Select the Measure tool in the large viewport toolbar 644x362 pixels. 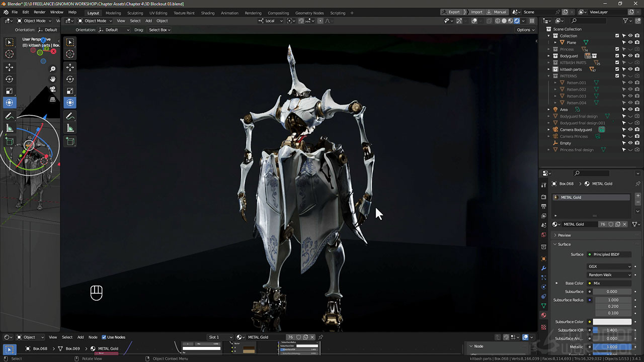click(70, 129)
